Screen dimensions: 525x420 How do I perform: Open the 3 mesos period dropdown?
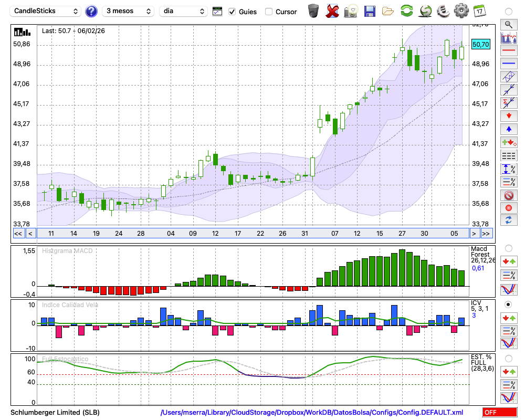point(128,11)
